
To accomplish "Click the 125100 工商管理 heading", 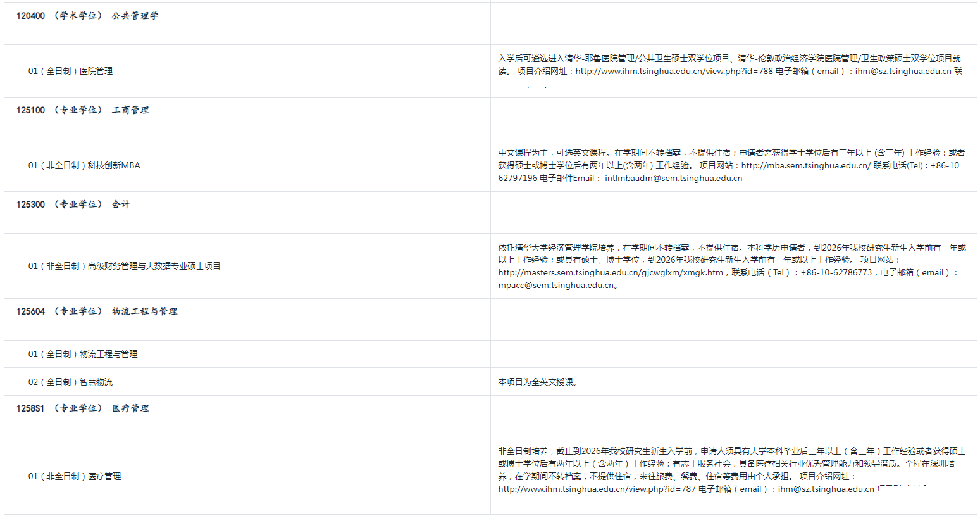I will click(83, 110).
